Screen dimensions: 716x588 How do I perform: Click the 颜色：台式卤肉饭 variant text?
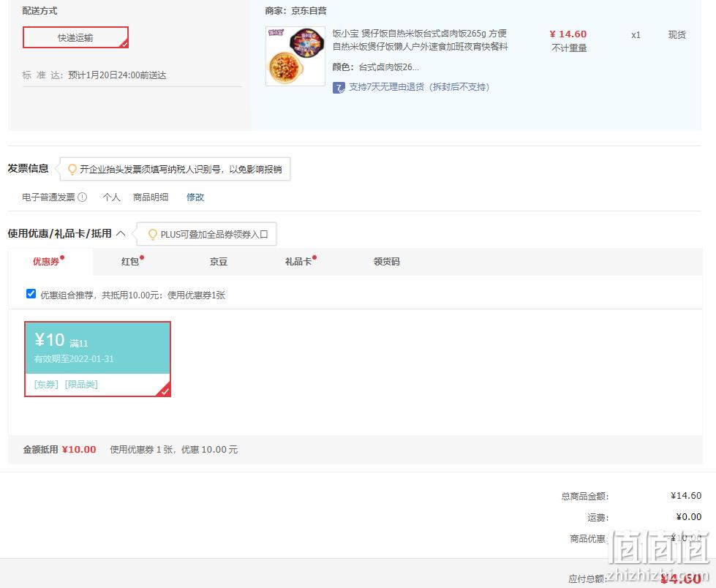click(x=375, y=67)
